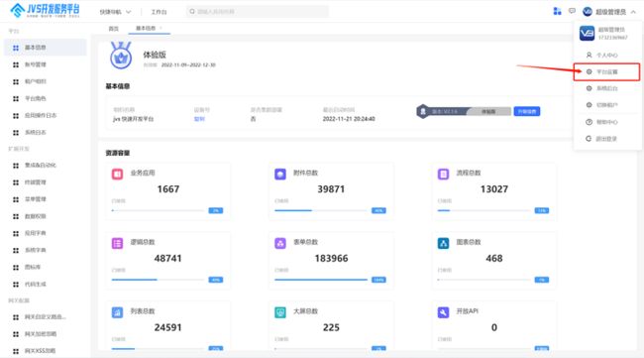Click the last login time 2022-11-21 20:24:40

tap(349, 119)
